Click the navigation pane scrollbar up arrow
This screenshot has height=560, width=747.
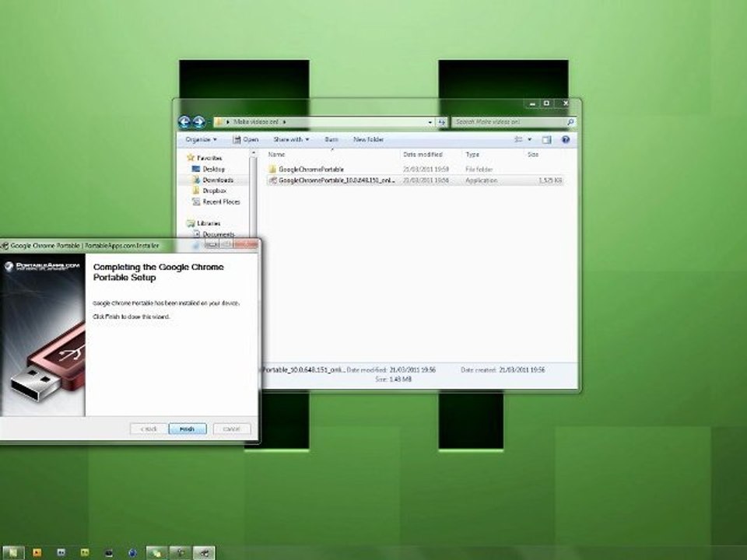[254, 154]
